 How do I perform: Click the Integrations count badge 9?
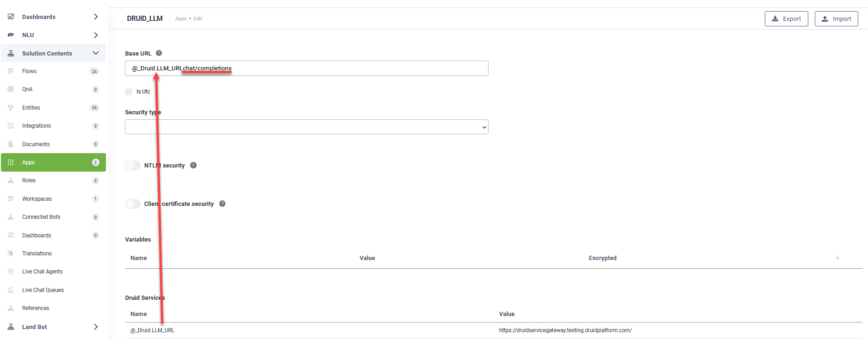[x=96, y=126]
